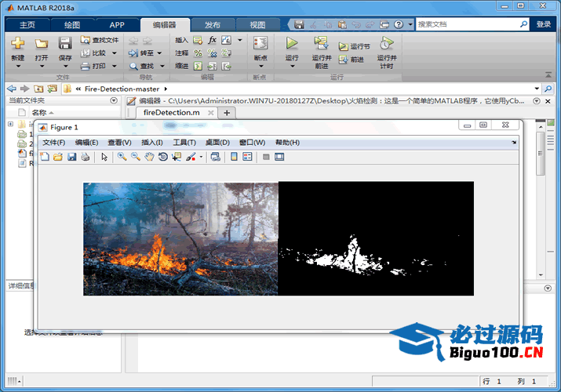Click the Save Figure disk icon
The height and width of the screenshot is (392, 561).
coord(71,157)
